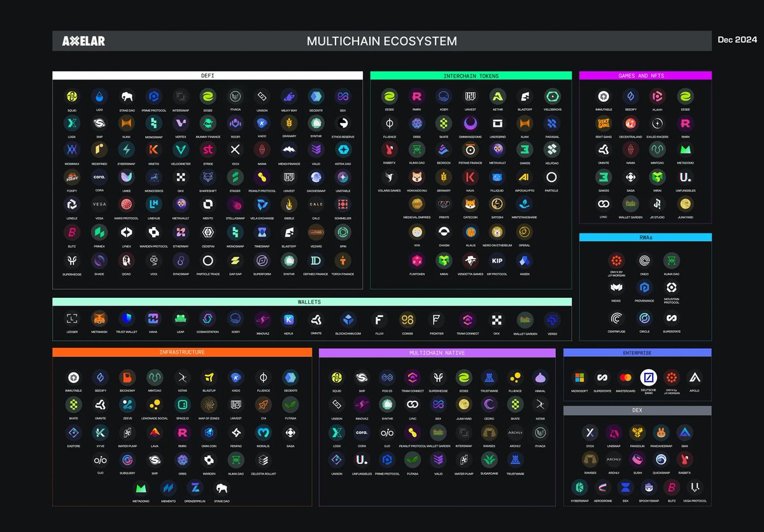Viewport: 764px width, 532px height.
Task: Open the Microsoft icon in Enterprise
Action: coord(579,377)
